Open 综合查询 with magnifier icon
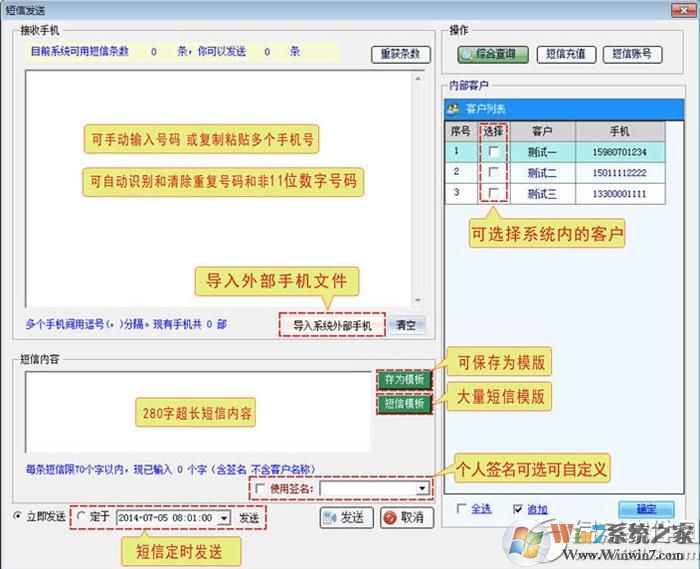 [x=492, y=54]
